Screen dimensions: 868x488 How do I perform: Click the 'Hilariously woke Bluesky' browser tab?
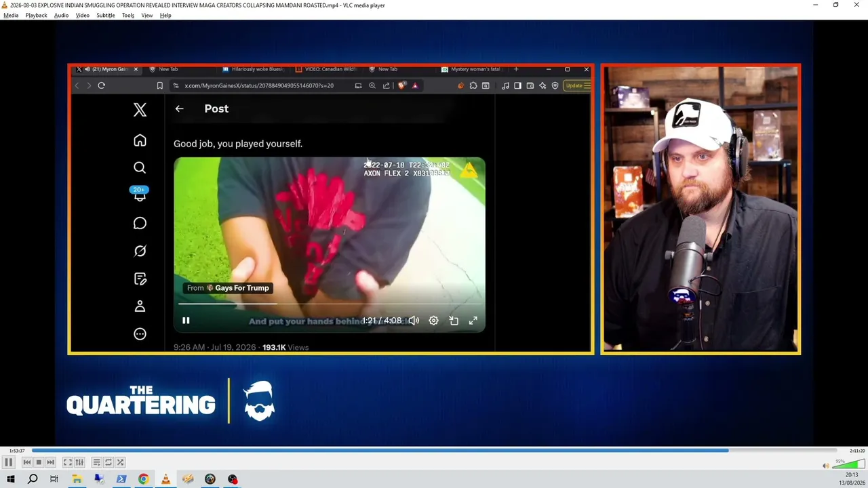point(254,69)
